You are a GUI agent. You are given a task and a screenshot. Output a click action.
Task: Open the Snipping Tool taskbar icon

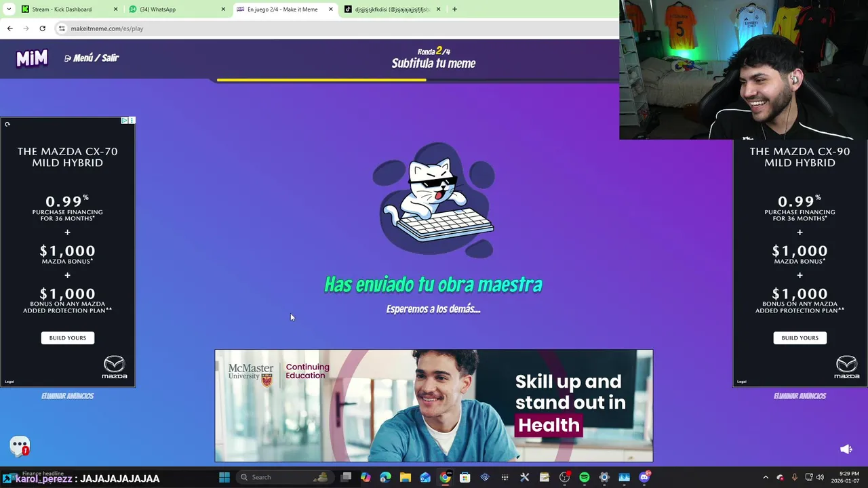[524, 477]
